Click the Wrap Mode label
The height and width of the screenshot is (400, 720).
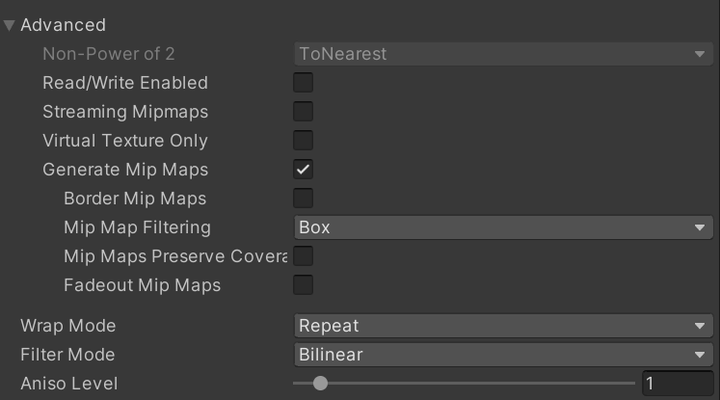point(68,326)
